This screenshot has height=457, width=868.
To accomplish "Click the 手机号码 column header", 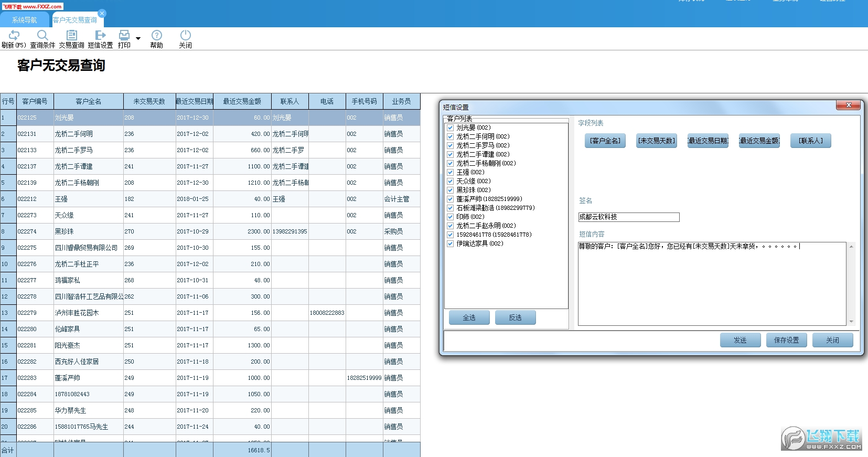I will point(364,101).
